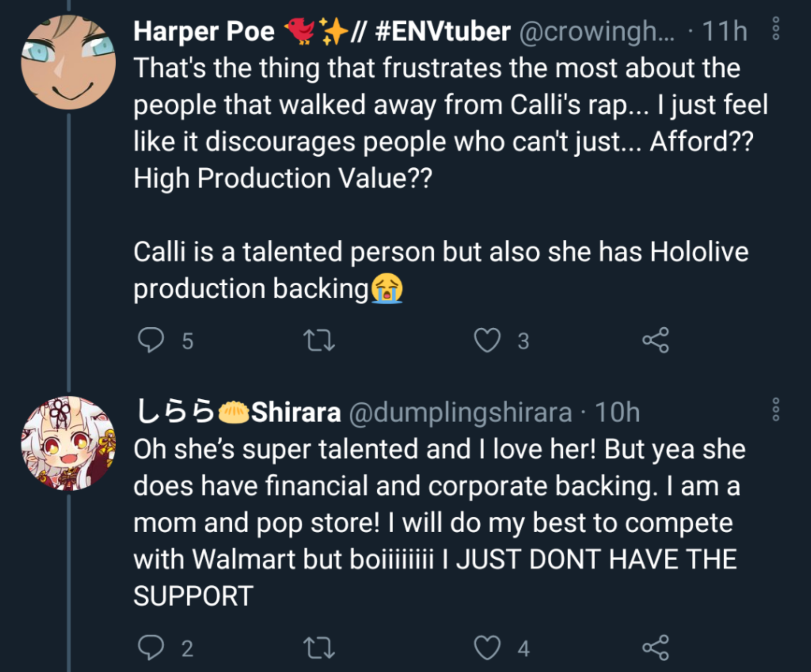Share Shirara's tweet
The height and width of the screenshot is (672, 811).
pos(656,647)
